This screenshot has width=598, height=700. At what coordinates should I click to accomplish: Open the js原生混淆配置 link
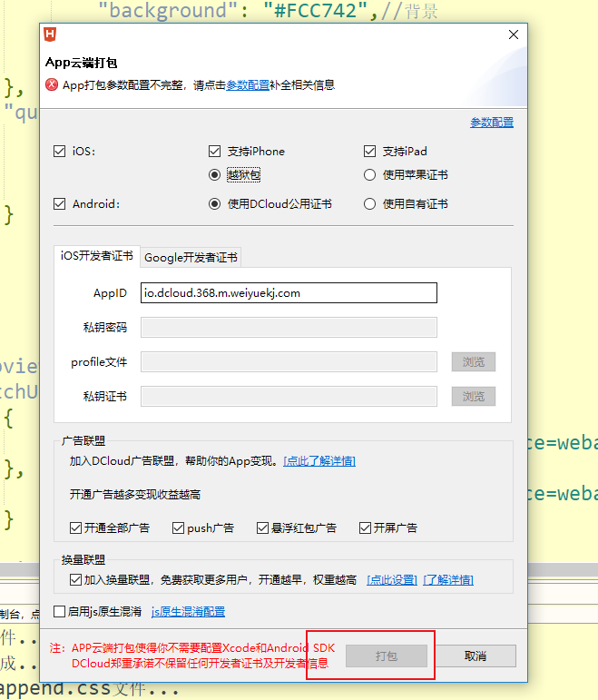pyautogui.click(x=188, y=612)
